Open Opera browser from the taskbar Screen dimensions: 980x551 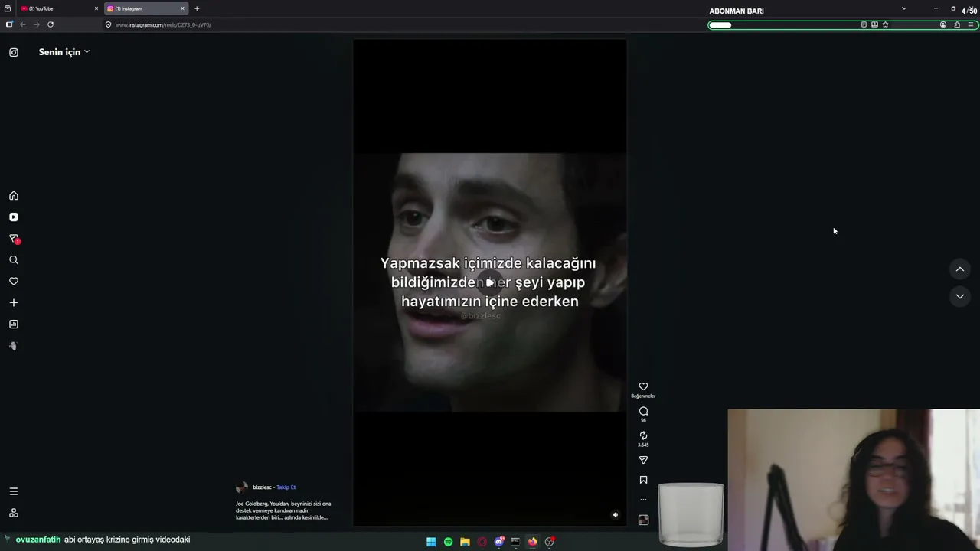coord(482,542)
